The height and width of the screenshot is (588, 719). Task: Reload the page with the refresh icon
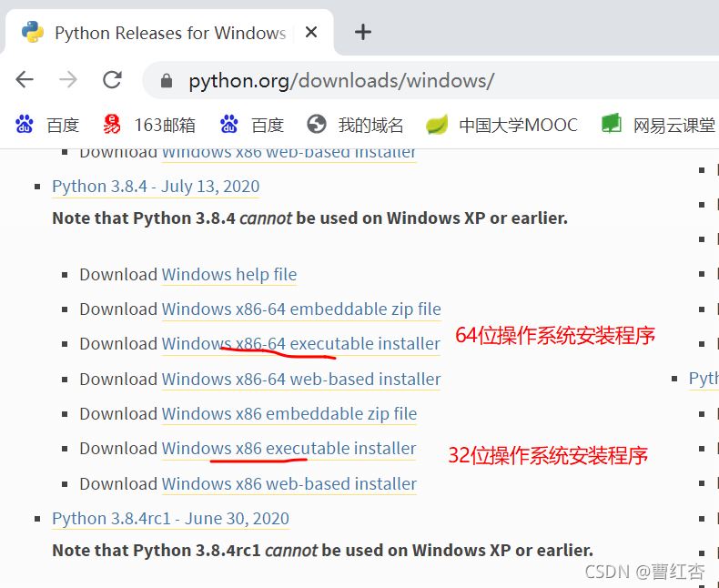click(112, 79)
